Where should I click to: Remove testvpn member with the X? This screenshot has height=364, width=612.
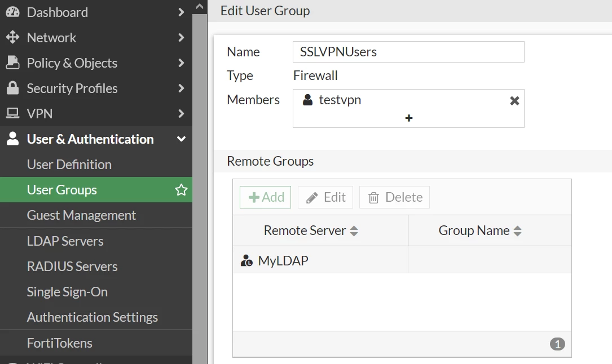[514, 101]
